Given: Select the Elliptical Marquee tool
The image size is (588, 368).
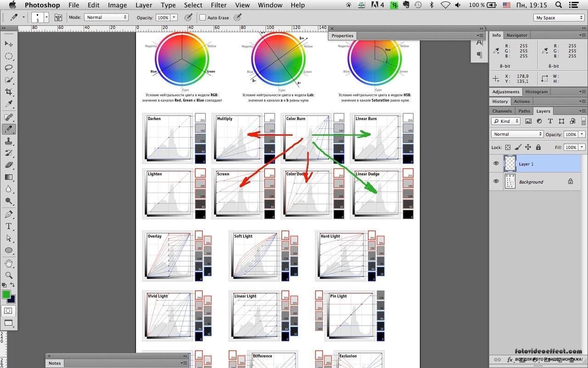Looking at the screenshot, I should [9, 56].
